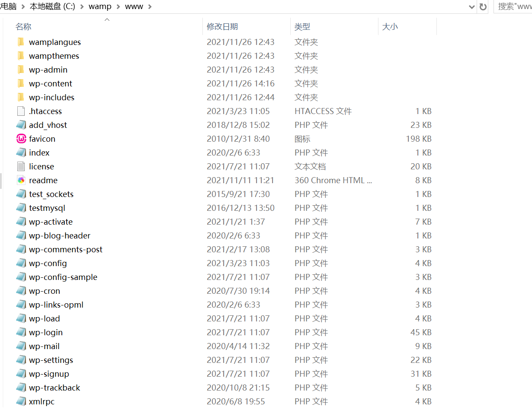
Task: Select the pink favicon WAMP icon
Action: pyautogui.click(x=21, y=139)
